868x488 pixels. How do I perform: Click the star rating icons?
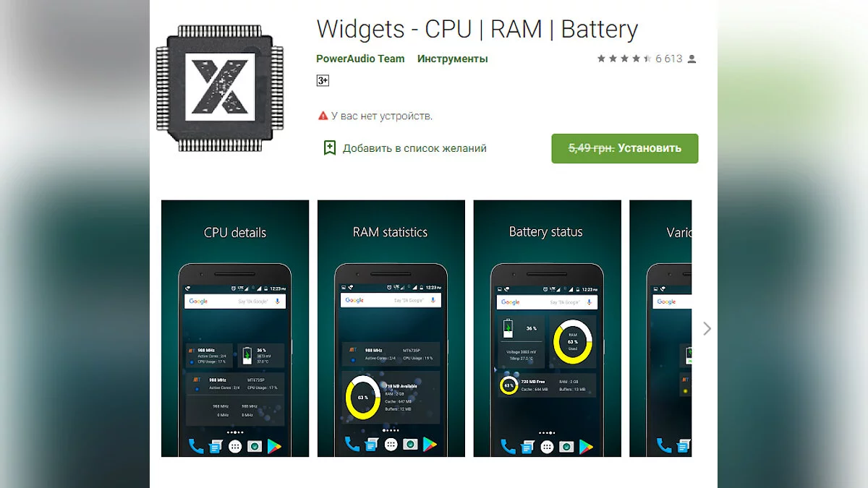624,59
